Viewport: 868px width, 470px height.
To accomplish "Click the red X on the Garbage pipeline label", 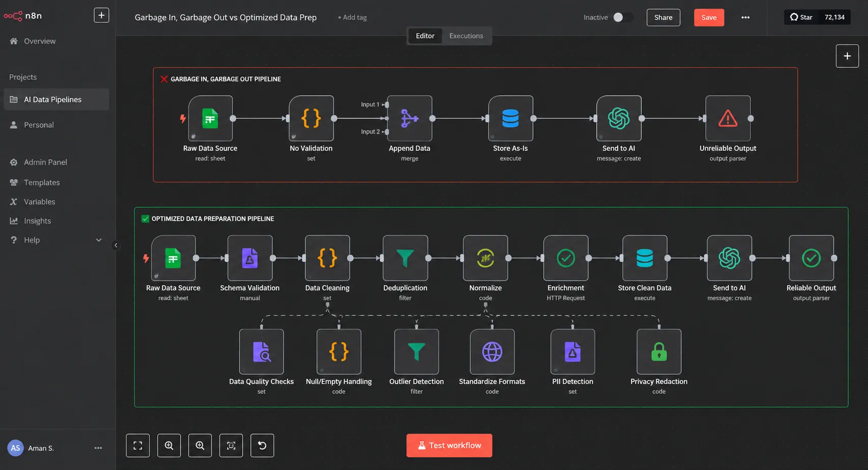I will coord(164,79).
